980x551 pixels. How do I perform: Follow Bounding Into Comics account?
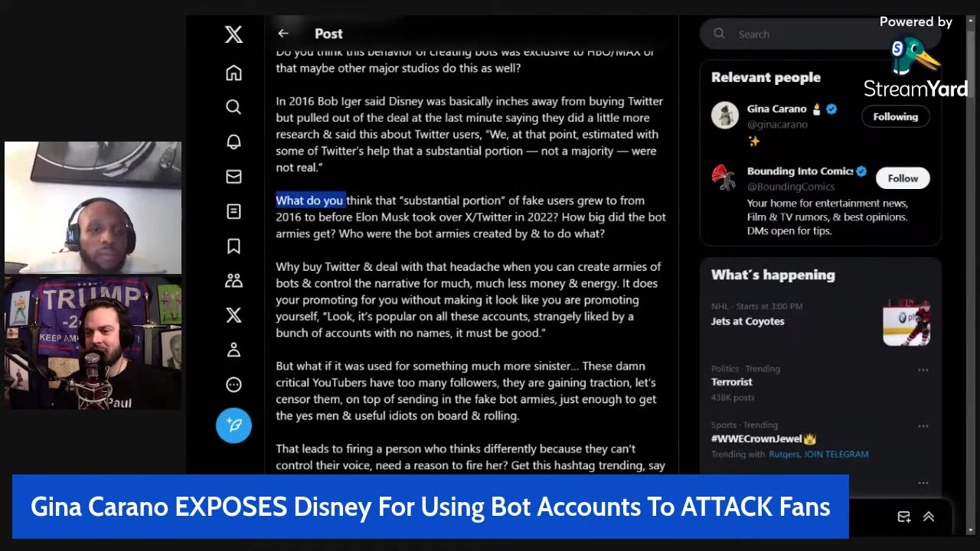click(903, 178)
